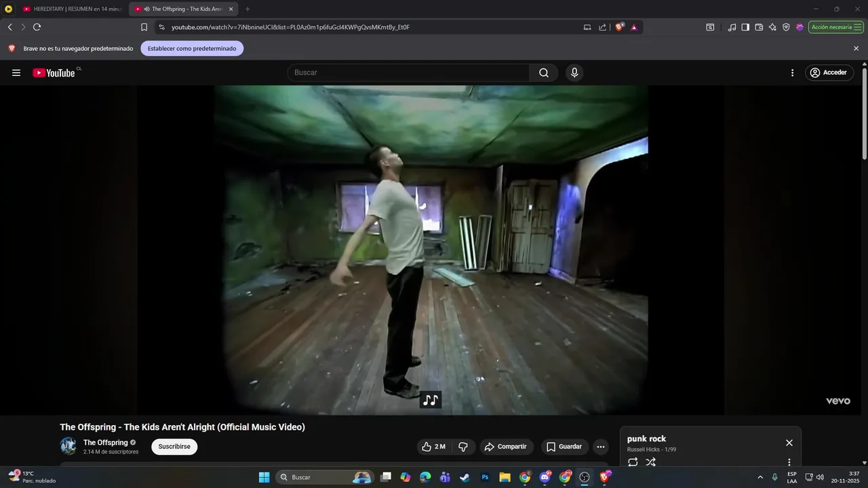Open more actions ellipsis next to Guardar
This screenshot has height=488, width=868.
click(x=600, y=447)
